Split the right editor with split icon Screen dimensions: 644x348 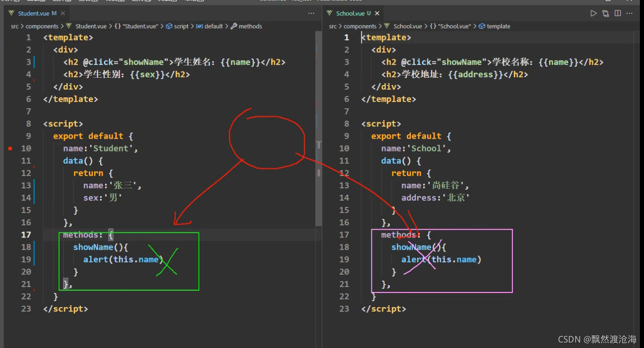point(618,13)
